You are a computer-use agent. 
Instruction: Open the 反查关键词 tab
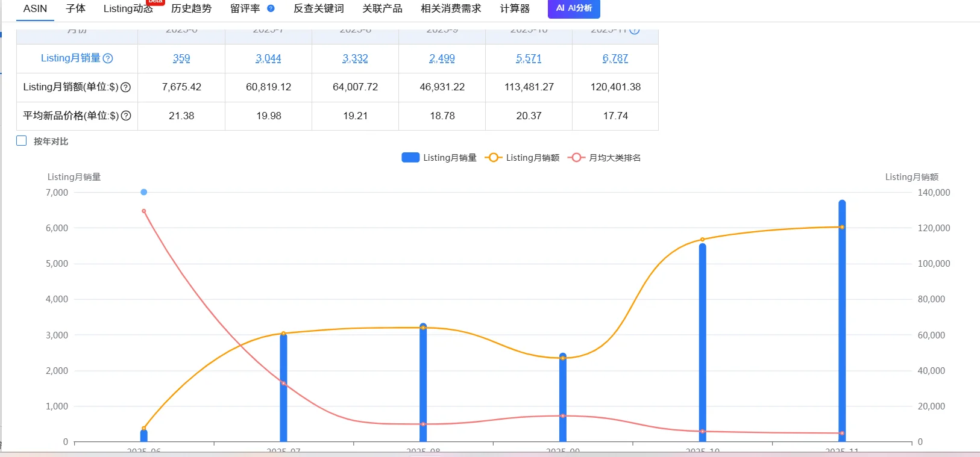[x=318, y=8]
